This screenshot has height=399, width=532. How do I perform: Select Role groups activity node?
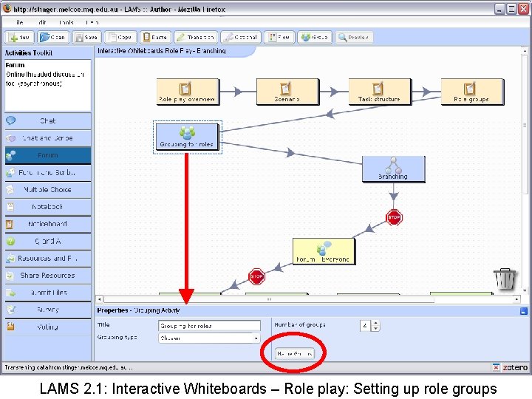pyautogui.click(x=472, y=92)
